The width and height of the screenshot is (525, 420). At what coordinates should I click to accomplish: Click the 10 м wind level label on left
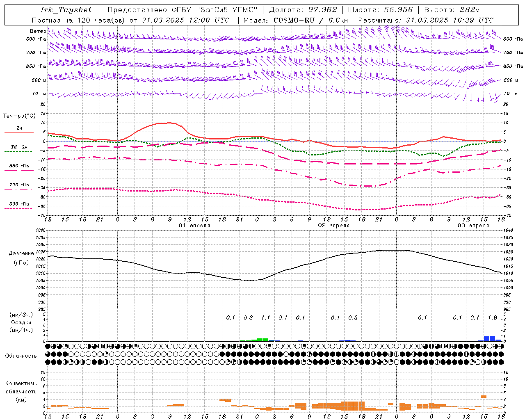(39, 94)
